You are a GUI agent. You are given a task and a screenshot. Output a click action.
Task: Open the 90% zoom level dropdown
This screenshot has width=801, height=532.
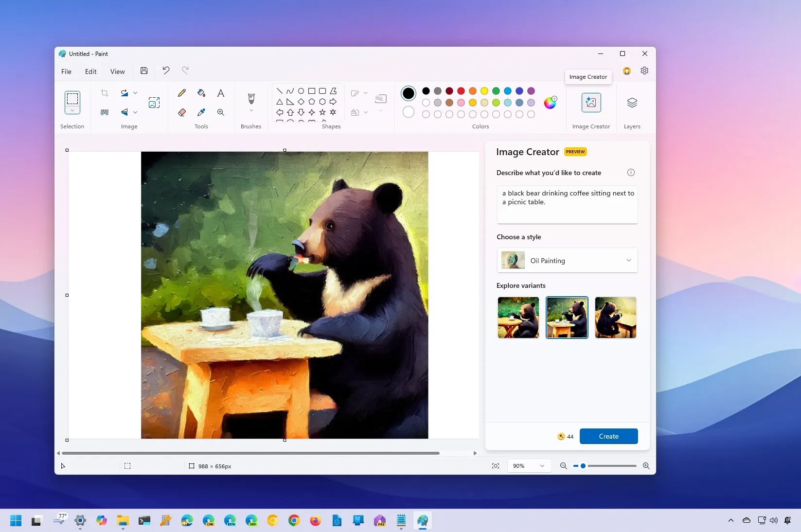(x=529, y=466)
